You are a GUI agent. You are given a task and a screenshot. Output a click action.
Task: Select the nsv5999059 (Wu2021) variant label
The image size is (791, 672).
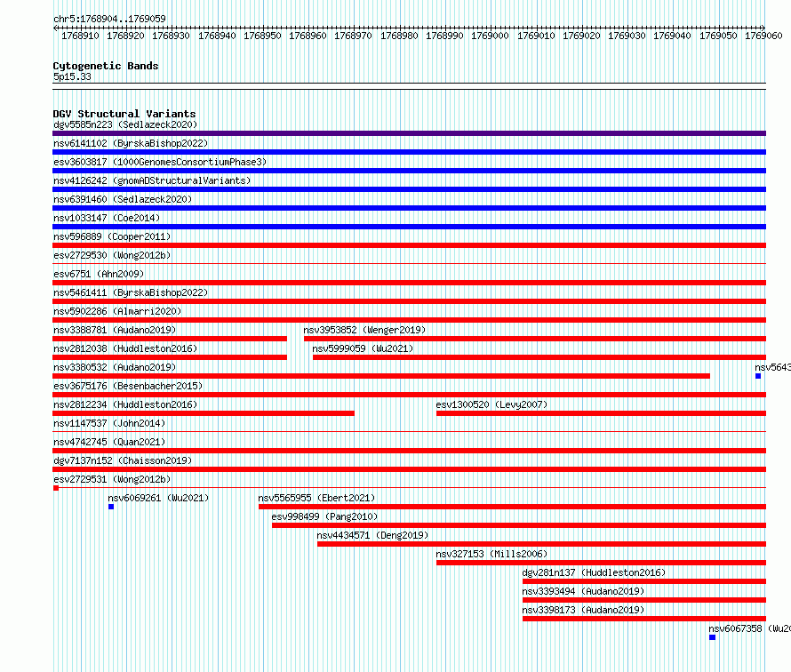363,348
